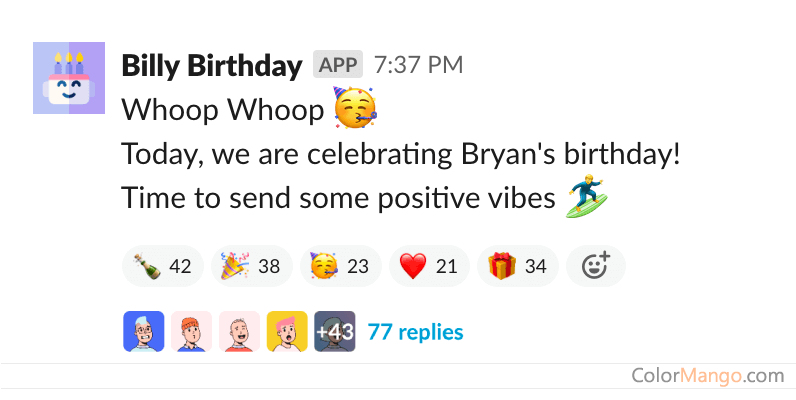Click the ColorMango.com watermark
Image resolution: width=796 pixels, height=400 pixels.
(707, 376)
